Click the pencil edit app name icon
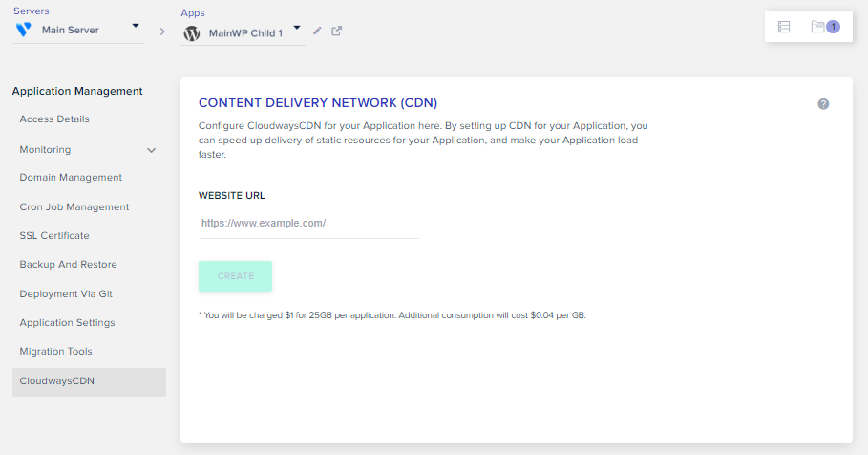This screenshot has width=868, height=455. (x=317, y=31)
